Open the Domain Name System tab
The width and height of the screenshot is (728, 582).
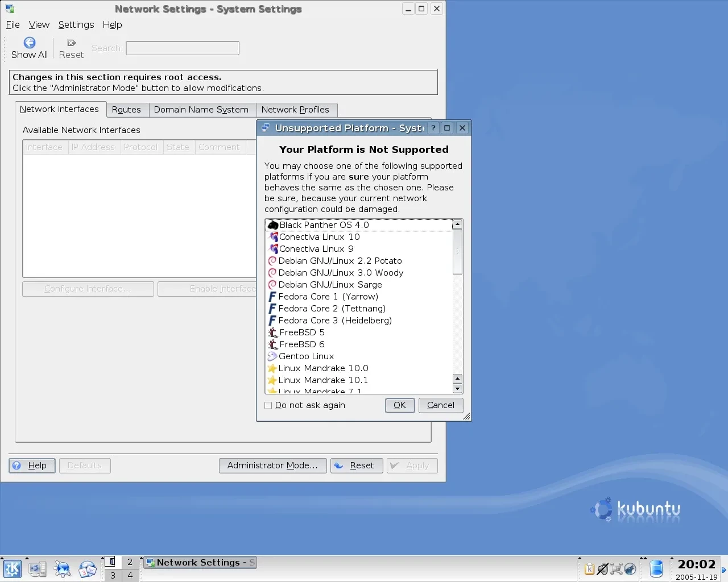coord(201,110)
